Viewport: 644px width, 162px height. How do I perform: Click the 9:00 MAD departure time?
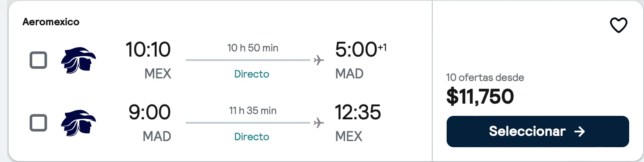(x=149, y=113)
